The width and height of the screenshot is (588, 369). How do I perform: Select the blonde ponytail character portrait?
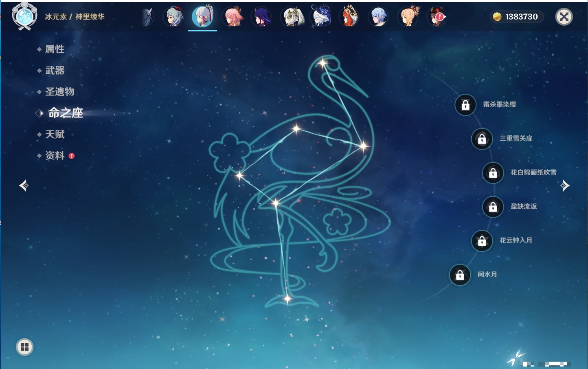[x=408, y=17]
